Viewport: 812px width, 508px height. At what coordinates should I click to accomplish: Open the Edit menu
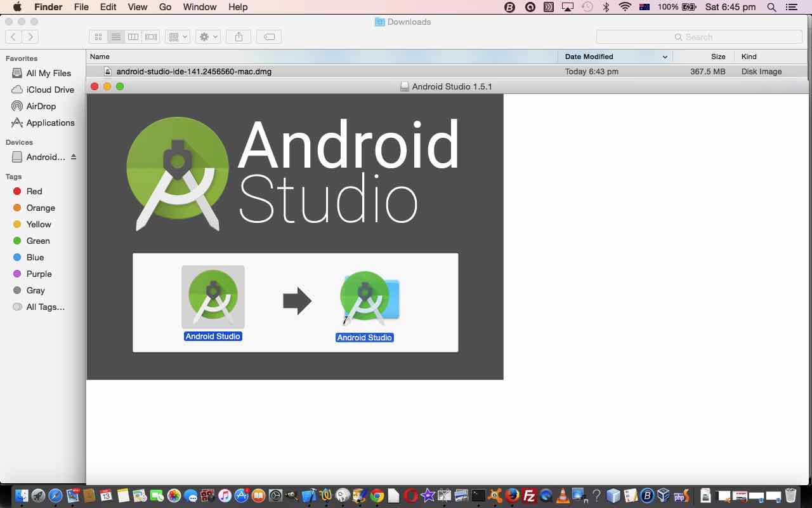click(x=108, y=7)
